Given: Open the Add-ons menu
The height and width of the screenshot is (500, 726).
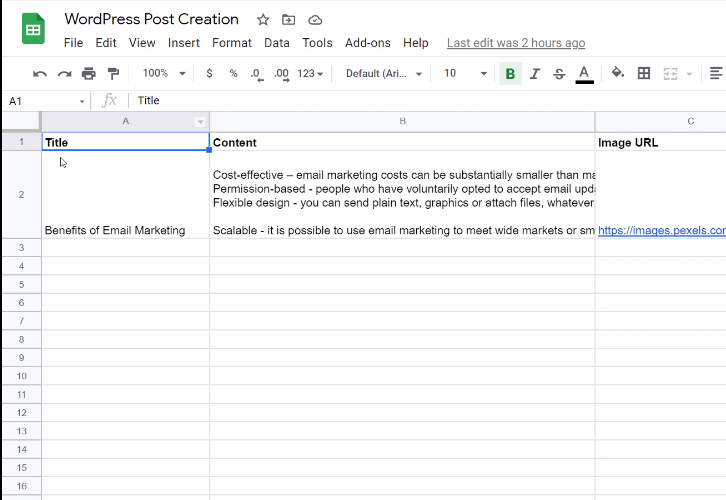Looking at the screenshot, I should (x=366, y=43).
